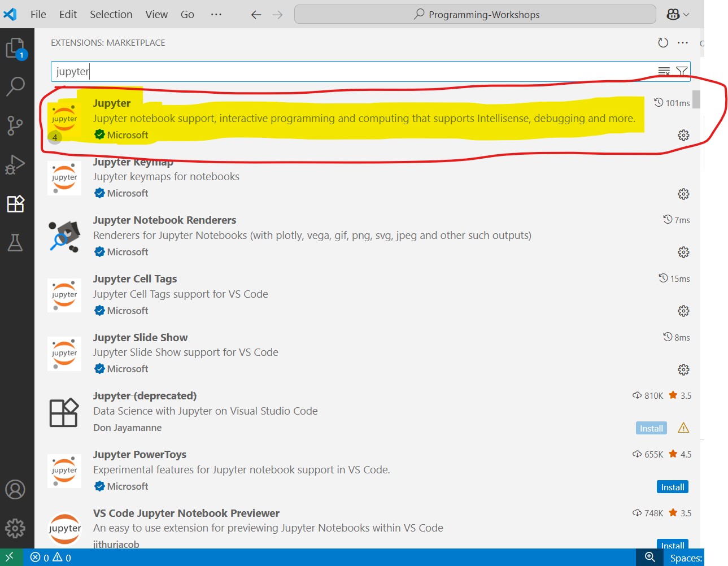Open the Explorer view in activity bar
Screen dimensions: 728x566
15,49
